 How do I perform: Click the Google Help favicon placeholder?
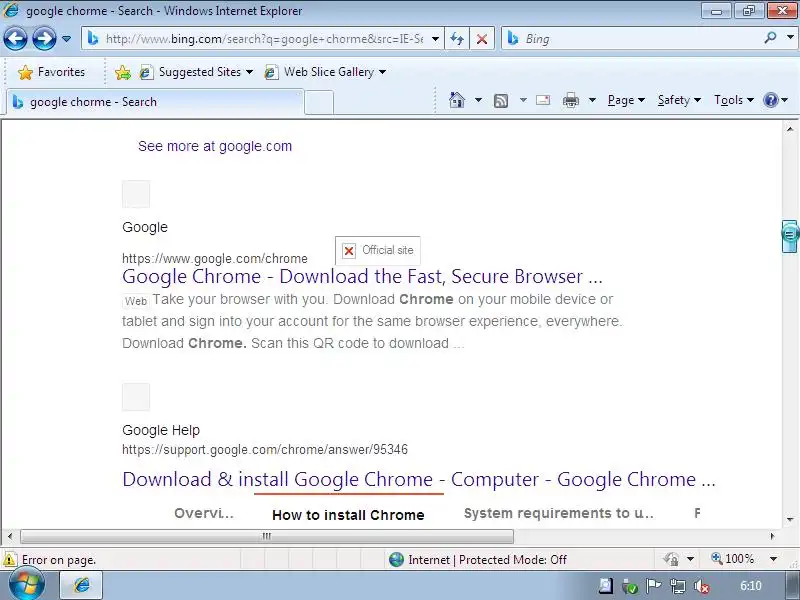pos(136,397)
